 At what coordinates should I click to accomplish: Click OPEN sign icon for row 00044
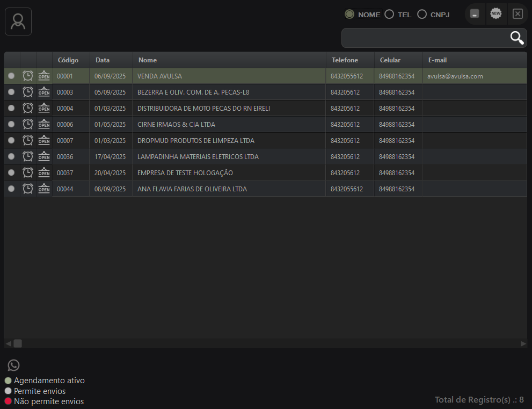coord(44,189)
